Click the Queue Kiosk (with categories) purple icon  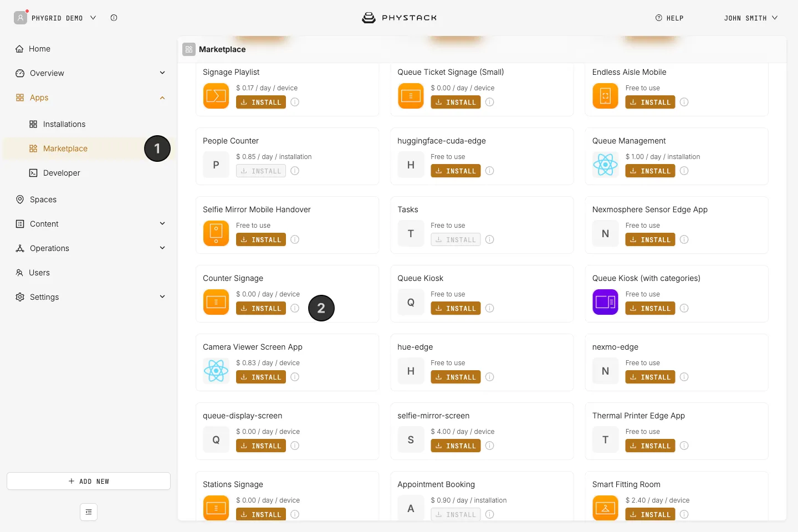pyautogui.click(x=605, y=302)
